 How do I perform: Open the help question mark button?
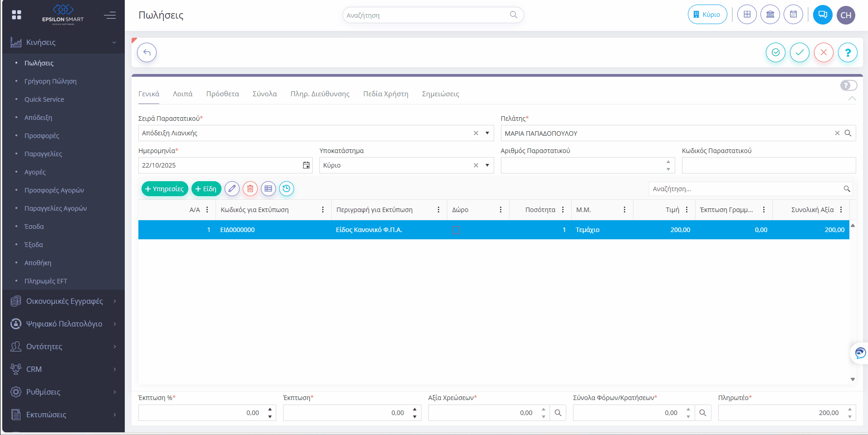click(x=847, y=53)
